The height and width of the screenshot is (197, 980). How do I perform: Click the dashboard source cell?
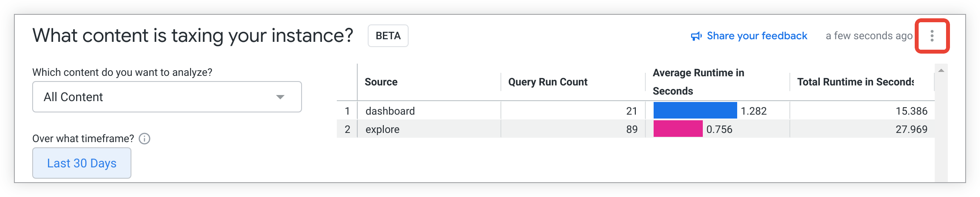tap(390, 111)
